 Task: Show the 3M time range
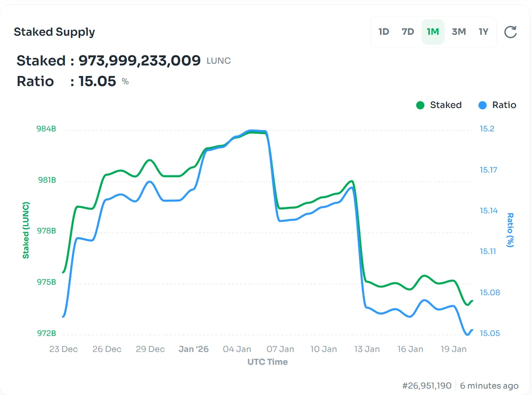click(458, 32)
